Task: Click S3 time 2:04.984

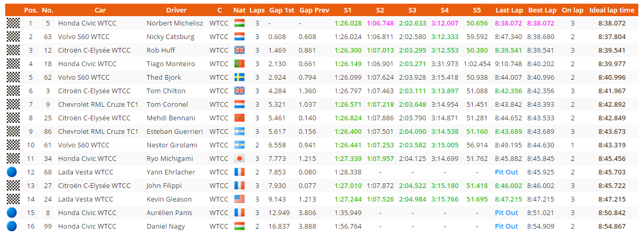Action: pos(412,199)
